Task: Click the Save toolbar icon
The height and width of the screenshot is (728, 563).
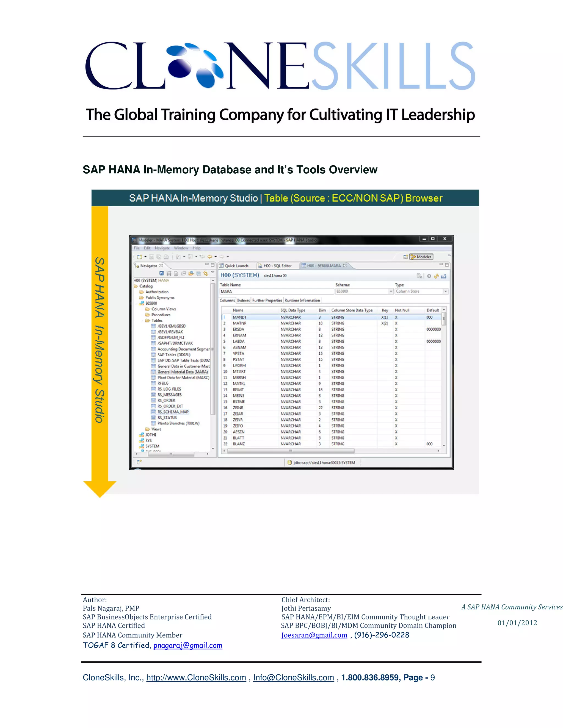Action: point(151,257)
